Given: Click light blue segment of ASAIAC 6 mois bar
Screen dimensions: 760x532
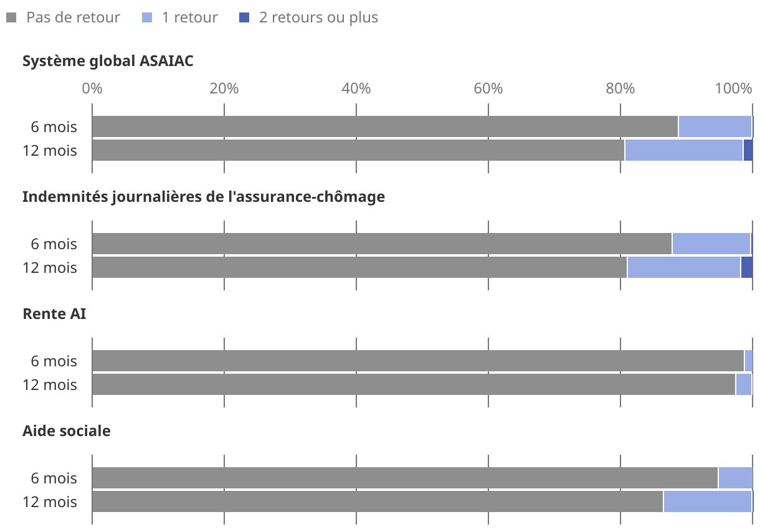Looking at the screenshot, I should pyautogui.click(x=715, y=126).
